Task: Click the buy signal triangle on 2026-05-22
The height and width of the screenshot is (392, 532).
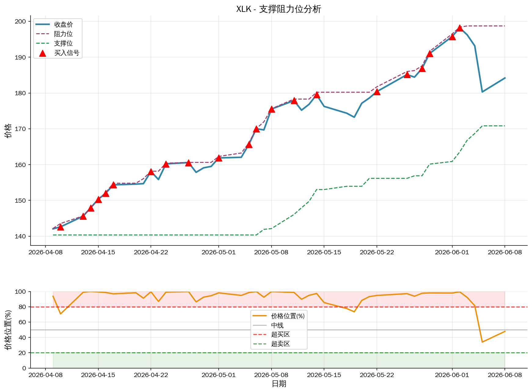Action: click(x=377, y=92)
